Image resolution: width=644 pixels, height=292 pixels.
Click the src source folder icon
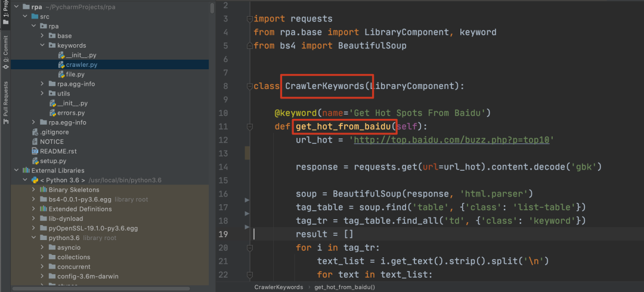point(35,17)
